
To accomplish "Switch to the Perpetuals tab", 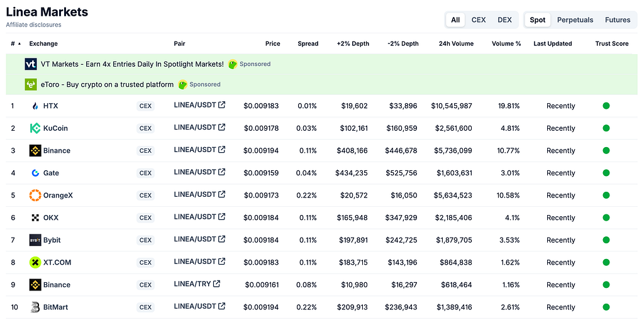I will click(x=575, y=19).
